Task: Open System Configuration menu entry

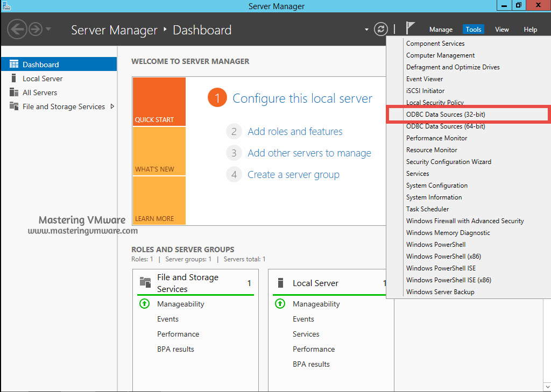Action: [x=436, y=186]
